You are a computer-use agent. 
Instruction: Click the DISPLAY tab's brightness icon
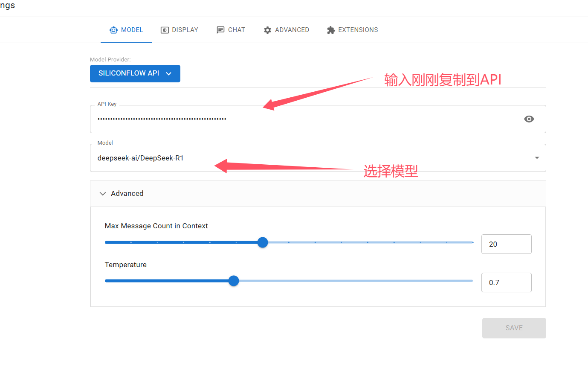[165, 30]
